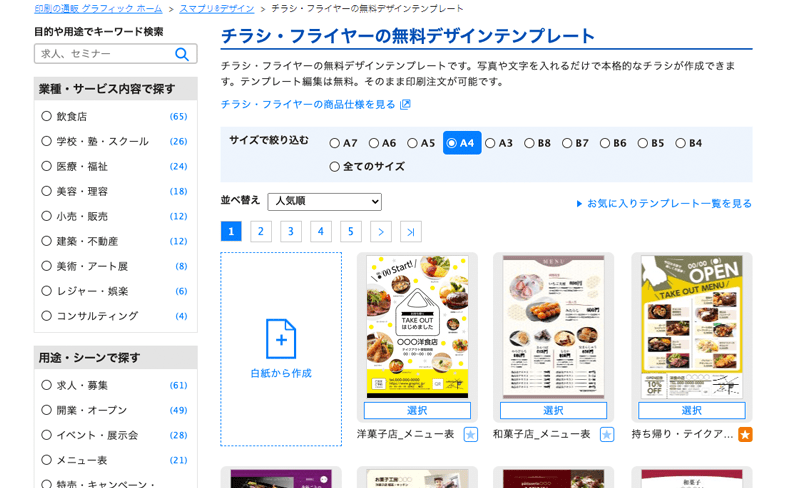The image size is (796, 488).
Task: Favorite the 和菓子店_メニュー表 template star
Action: 607,435
